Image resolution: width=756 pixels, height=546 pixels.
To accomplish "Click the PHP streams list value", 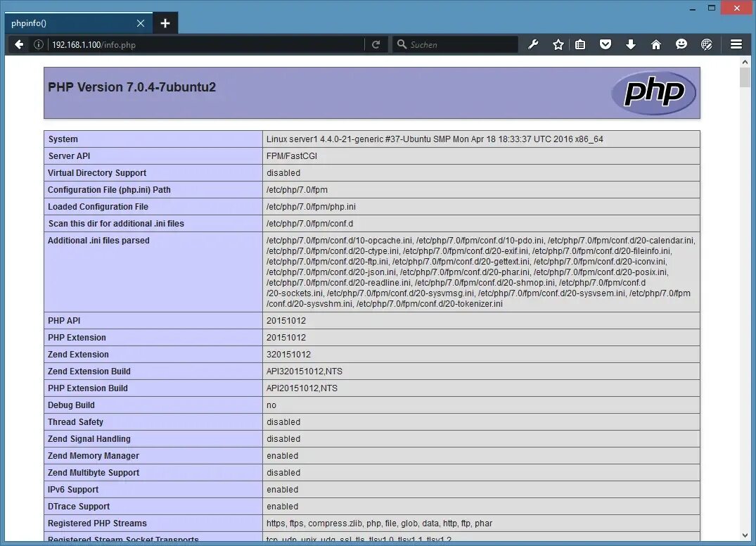I will 380,523.
